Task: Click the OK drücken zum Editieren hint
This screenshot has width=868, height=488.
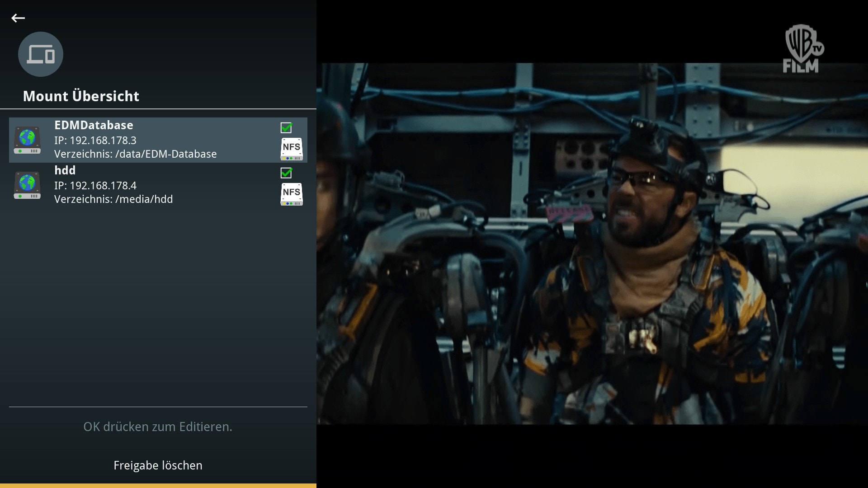Action: (158, 427)
